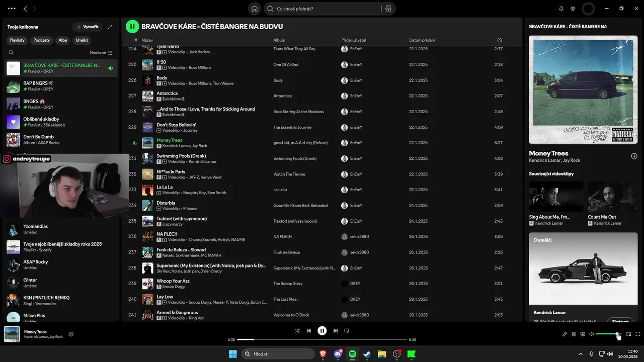Viewport: 644px width, 362px height.
Task: Open the O umělci Kendrick Lamar card
Action: (x=584, y=277)
